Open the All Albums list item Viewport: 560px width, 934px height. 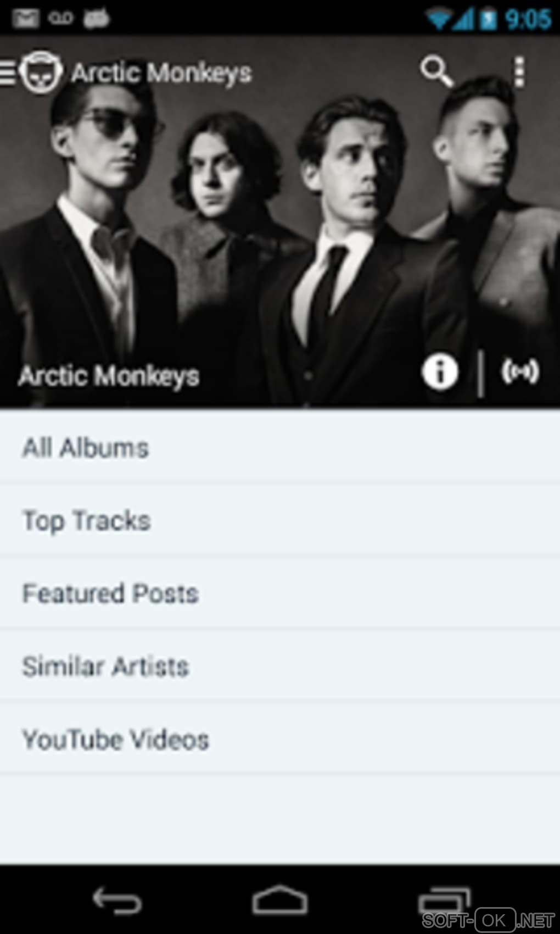coord(280,447)
